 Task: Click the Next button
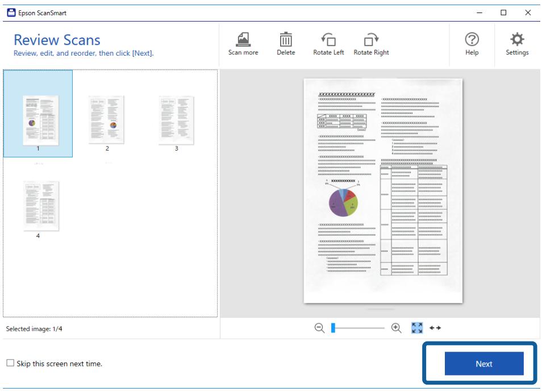(x=484, y=364)
